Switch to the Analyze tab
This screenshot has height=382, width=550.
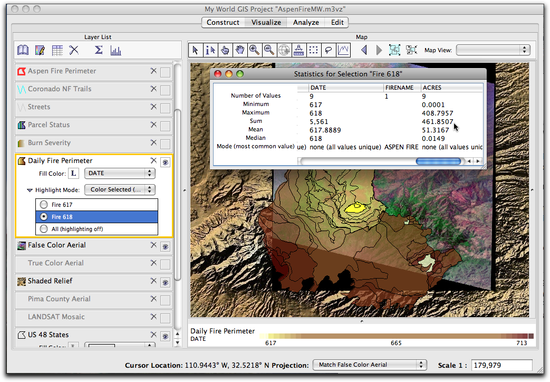(x=306, y=22)
